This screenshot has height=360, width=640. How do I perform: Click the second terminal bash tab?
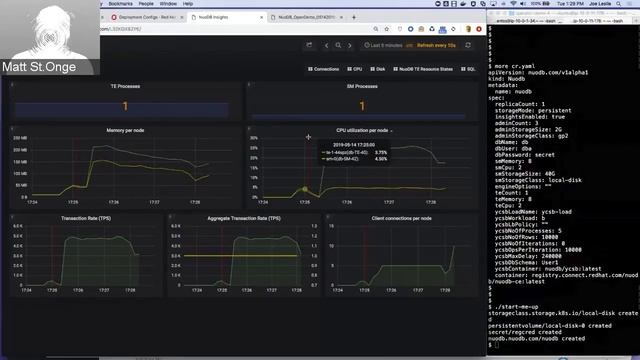(597, 20)
